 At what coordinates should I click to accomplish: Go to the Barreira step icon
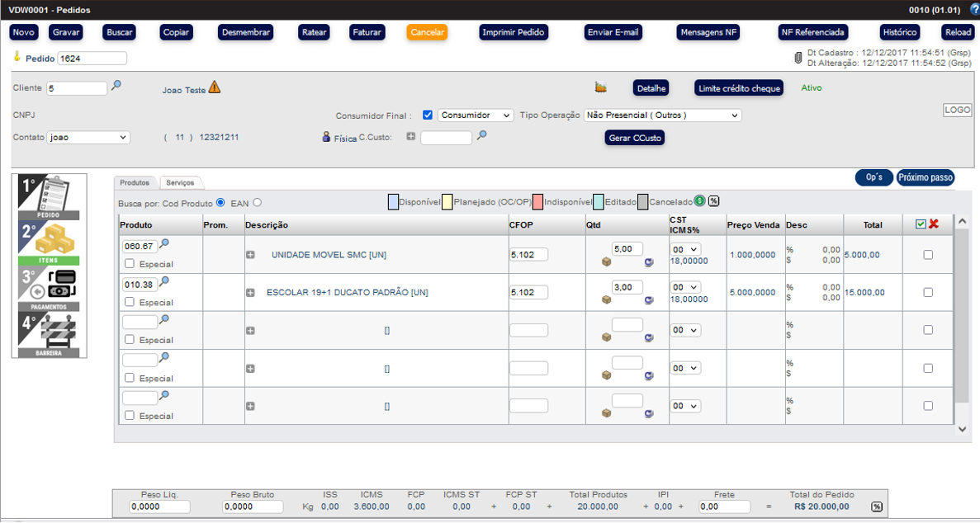[x=49, y=334]
